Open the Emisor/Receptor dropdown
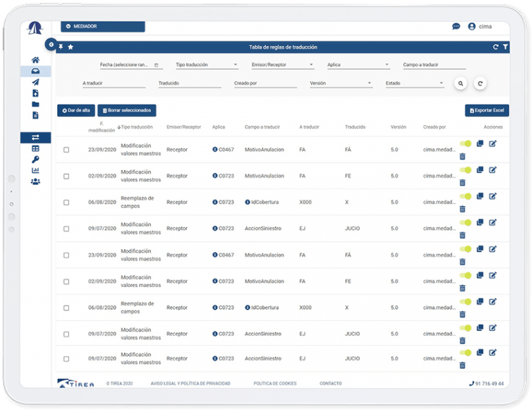 coord(282,65)
